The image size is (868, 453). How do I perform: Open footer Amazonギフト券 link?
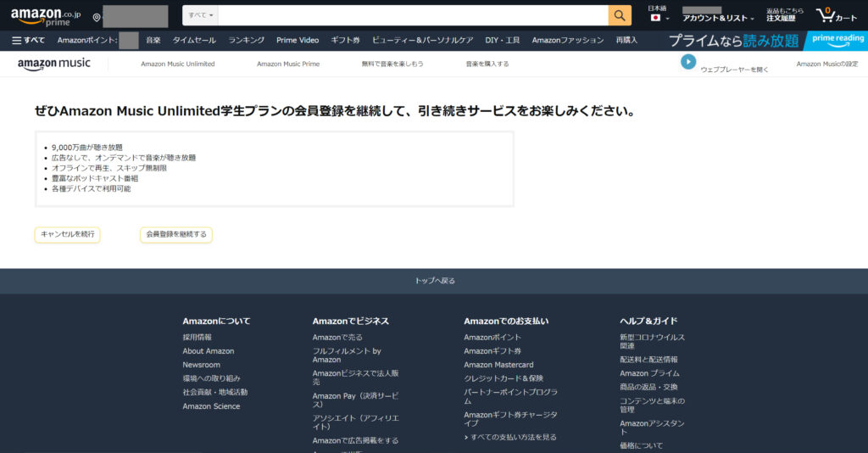click(492, 351)
